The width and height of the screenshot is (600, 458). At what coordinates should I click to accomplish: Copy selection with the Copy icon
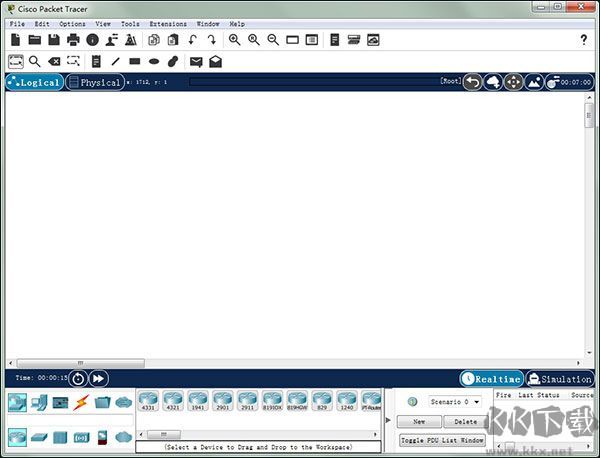(x=154, y=40)
